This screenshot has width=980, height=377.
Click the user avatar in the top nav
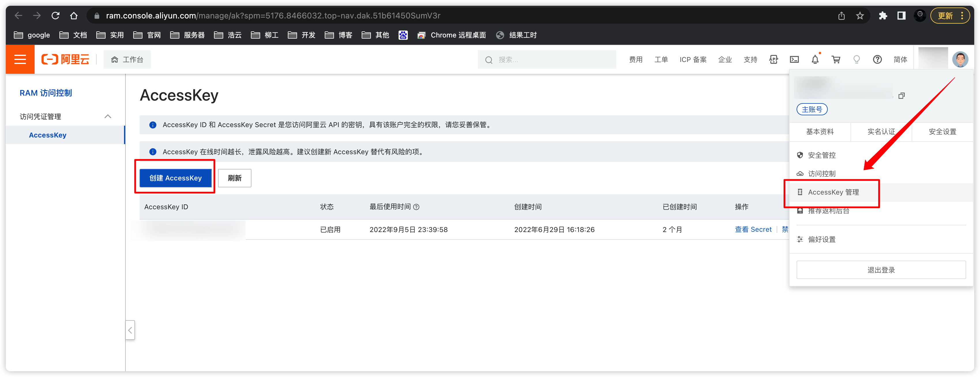[x=960, y=59]
